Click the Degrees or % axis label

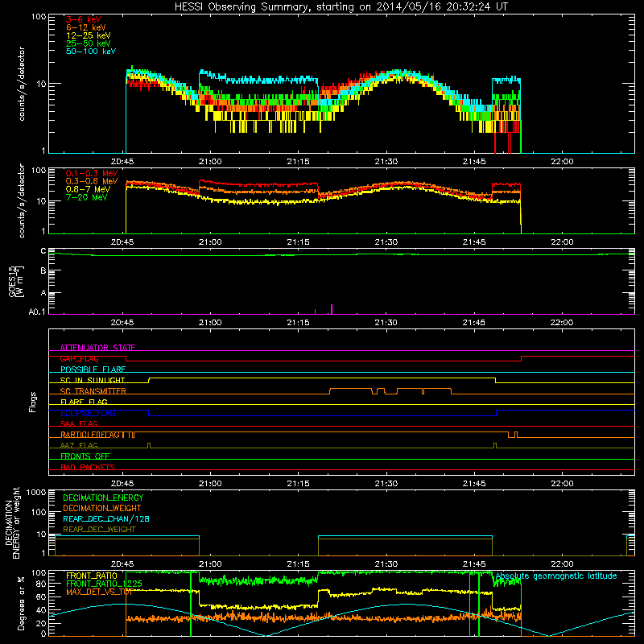pos(21,604)
